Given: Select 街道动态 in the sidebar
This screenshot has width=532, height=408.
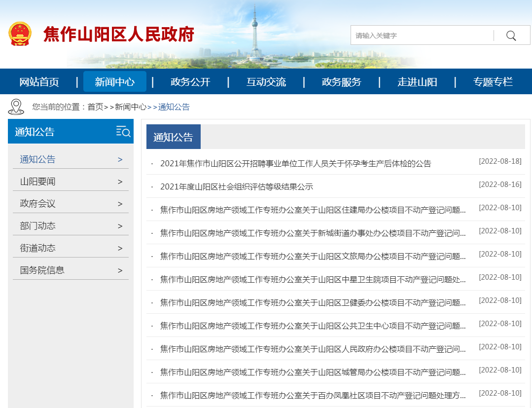Looking at the screenshot, I should (x=38, y=248).
